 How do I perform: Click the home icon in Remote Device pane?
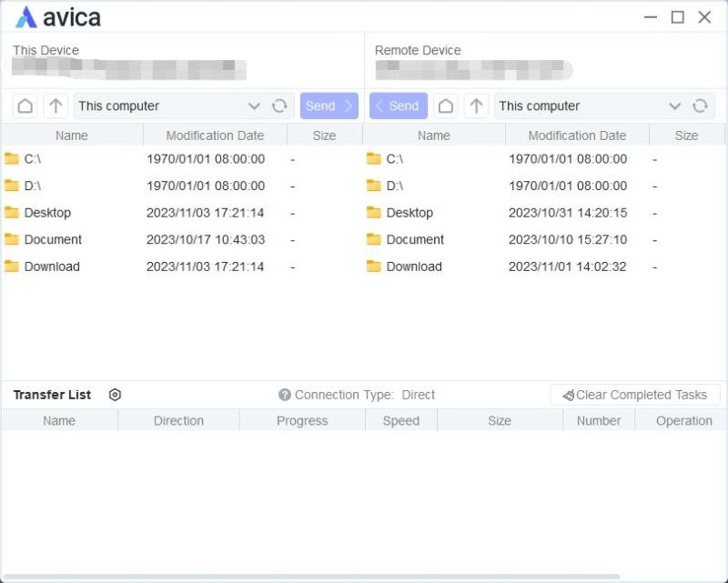446,106
